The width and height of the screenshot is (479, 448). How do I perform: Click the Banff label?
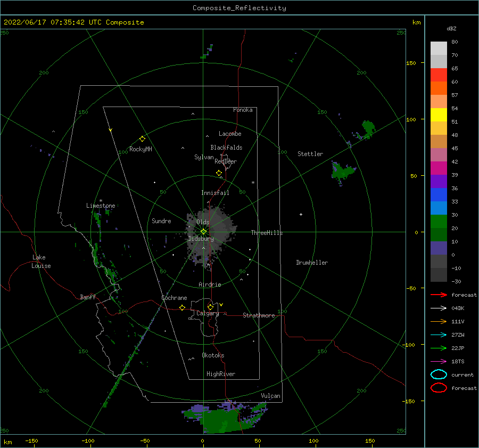point(88,297)
